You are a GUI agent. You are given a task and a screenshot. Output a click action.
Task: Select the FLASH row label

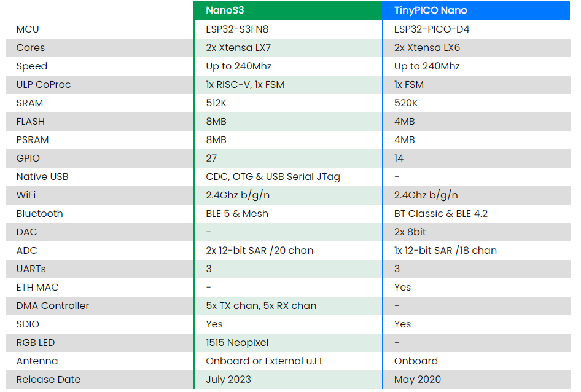30,122
